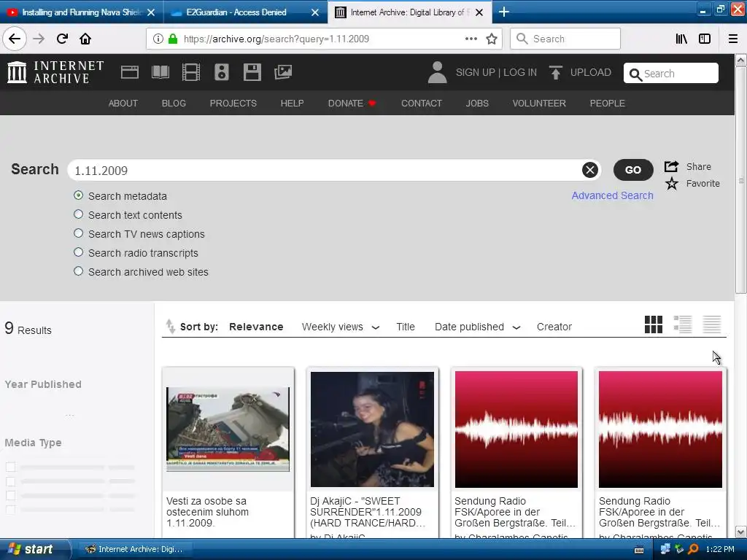
Task: Go back in browser history
Action: (15, 39)
